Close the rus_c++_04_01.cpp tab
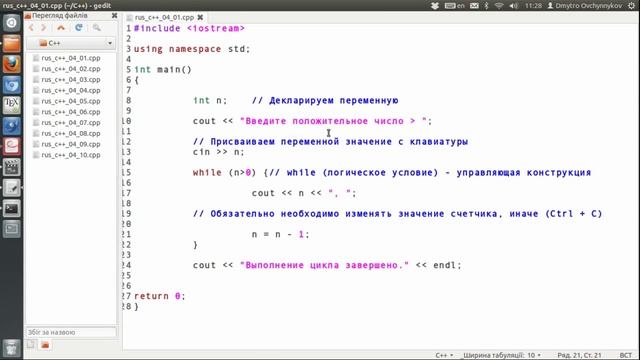 200,17
